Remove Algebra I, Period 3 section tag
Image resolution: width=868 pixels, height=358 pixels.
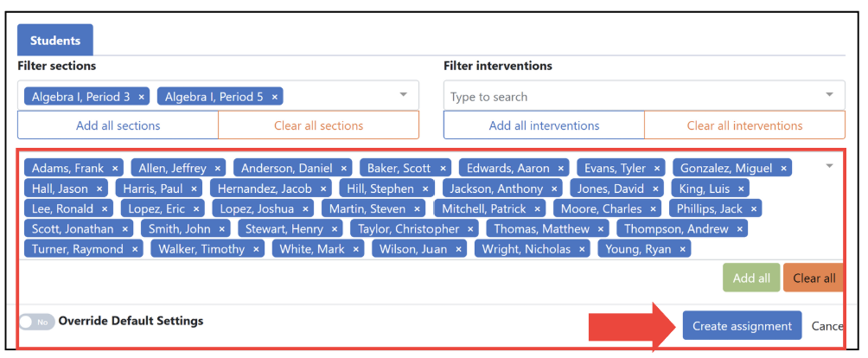(141, 97)
